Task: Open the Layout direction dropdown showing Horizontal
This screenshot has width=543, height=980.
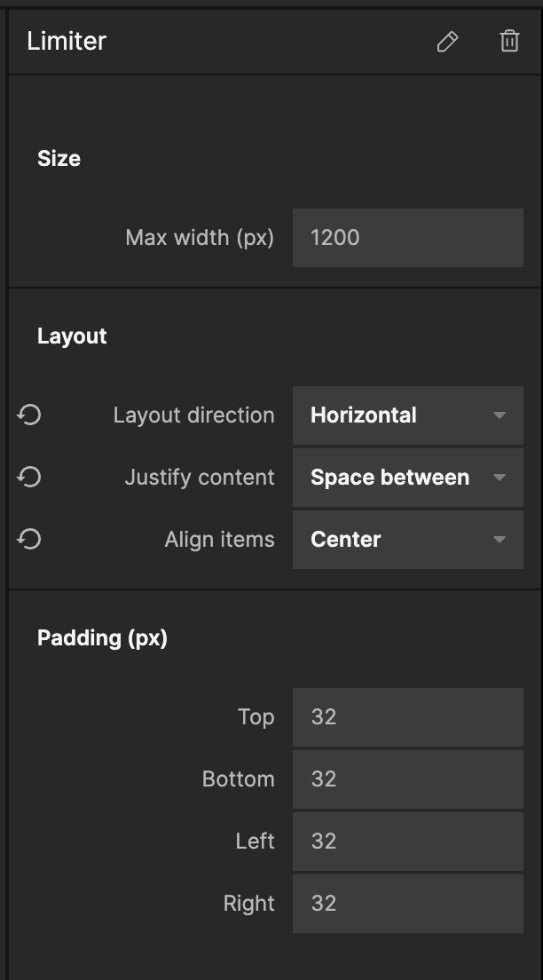Action: click(x=408, y=415)
